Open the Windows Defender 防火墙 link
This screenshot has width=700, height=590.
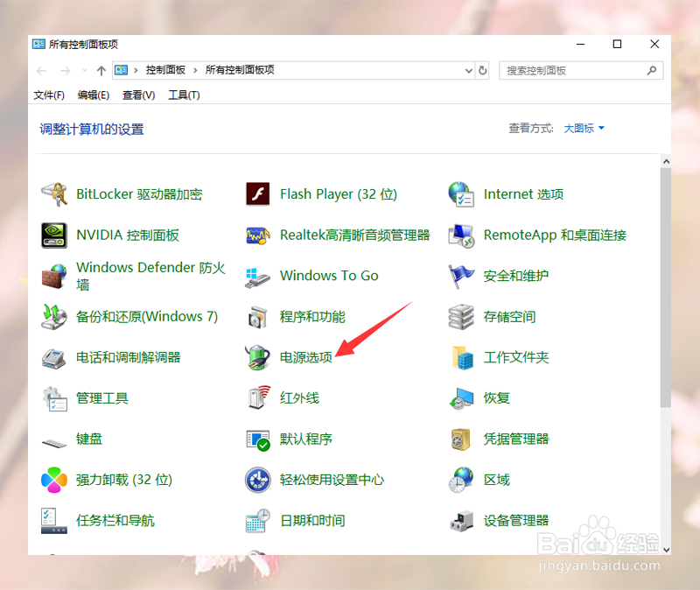[x=150, y=276]
